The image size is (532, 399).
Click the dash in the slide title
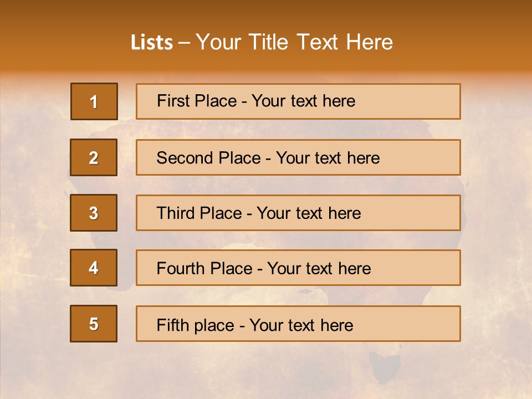point(184,43)
